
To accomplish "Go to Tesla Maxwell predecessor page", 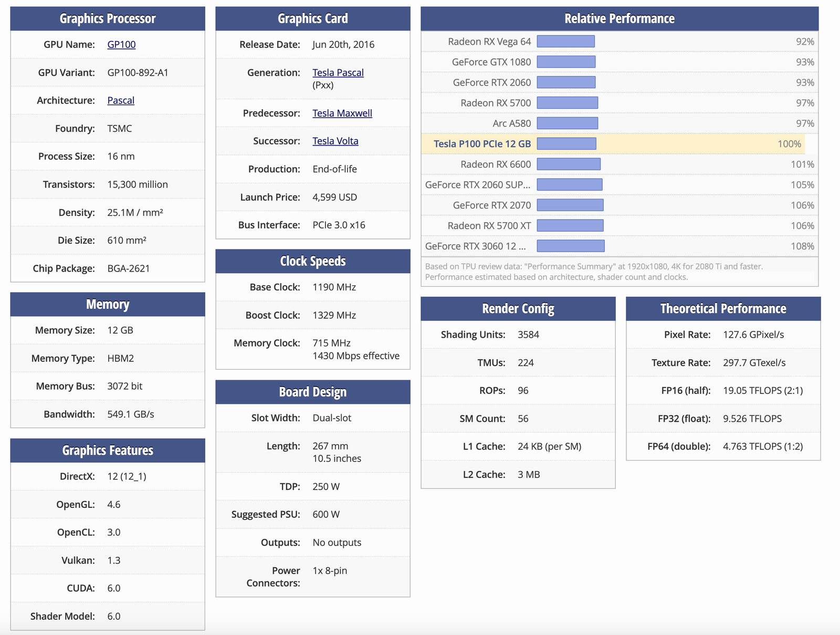I will click(x=342, y=113).
